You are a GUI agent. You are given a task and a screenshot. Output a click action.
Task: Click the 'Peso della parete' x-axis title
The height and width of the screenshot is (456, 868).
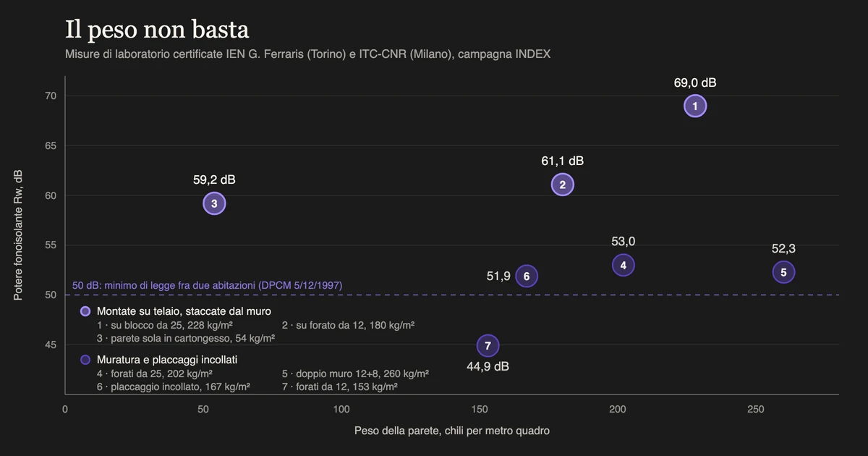(452, 431)
